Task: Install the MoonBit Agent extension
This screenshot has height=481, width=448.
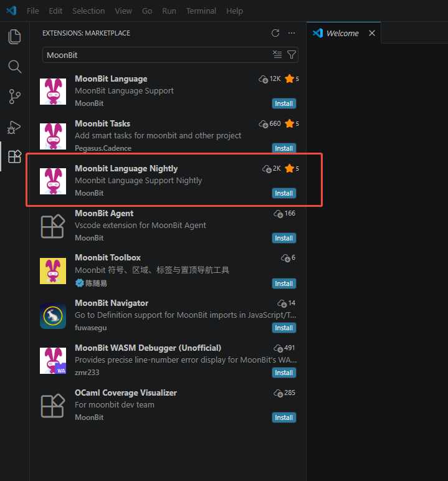Action: tap(284, 238)
